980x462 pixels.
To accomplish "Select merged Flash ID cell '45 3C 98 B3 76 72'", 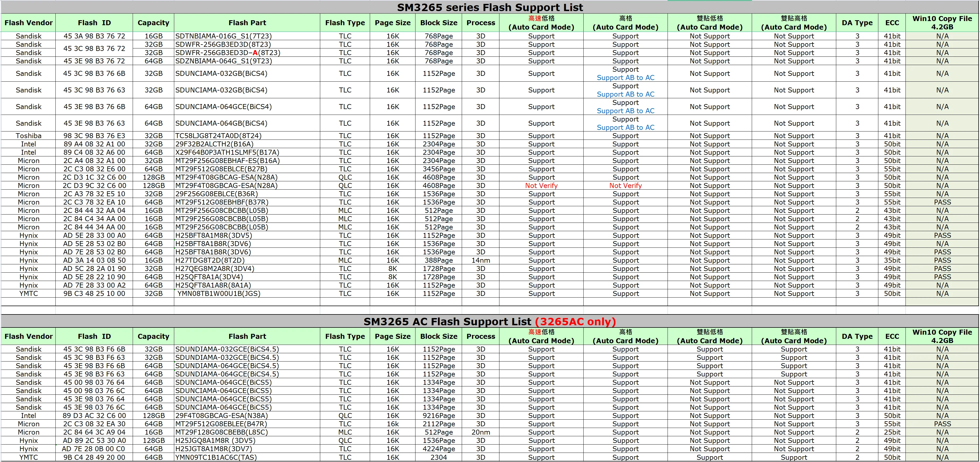I will coord(94,49).
